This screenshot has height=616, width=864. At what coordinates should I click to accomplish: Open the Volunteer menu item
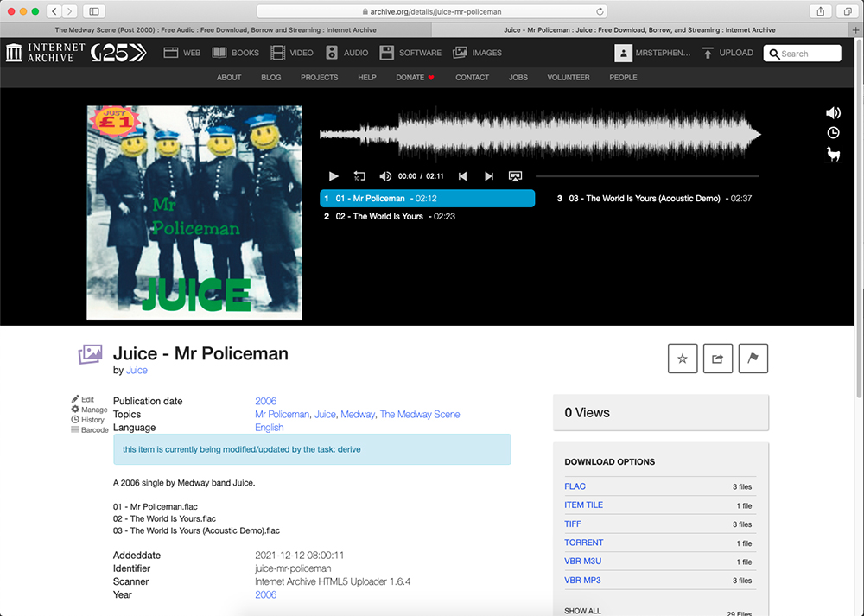[x=569, y=78]
